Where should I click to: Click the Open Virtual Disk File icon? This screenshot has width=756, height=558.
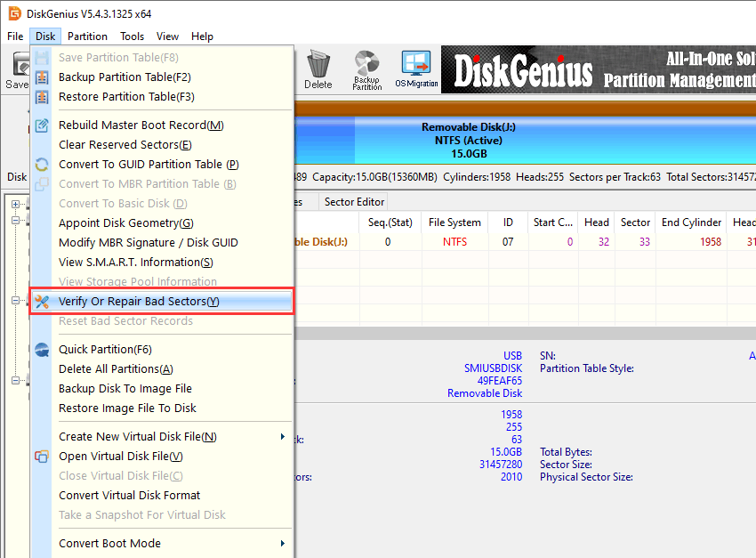tap(42, 457)
